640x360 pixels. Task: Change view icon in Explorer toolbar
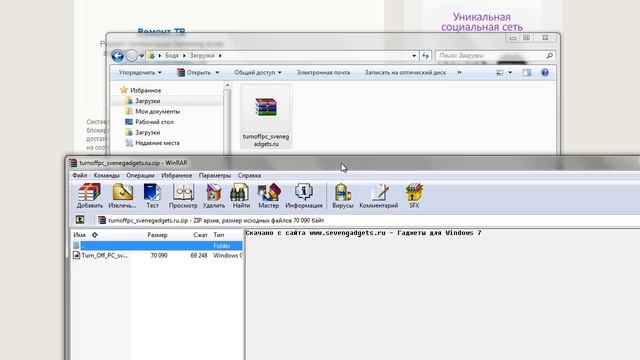[500, 73]
